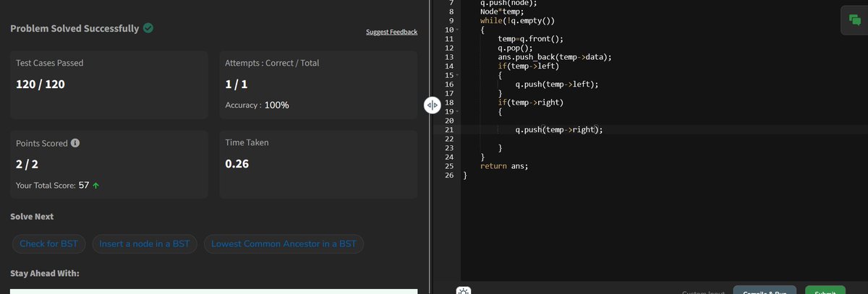Click 'if(temp->right)' on line 18
The image size is (868, 294).
point(530,103)
